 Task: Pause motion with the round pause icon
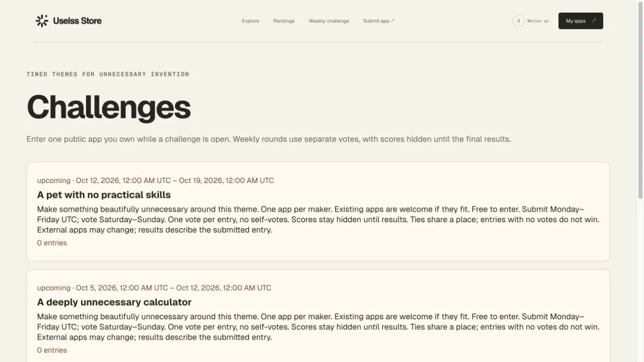pos(518,21)
